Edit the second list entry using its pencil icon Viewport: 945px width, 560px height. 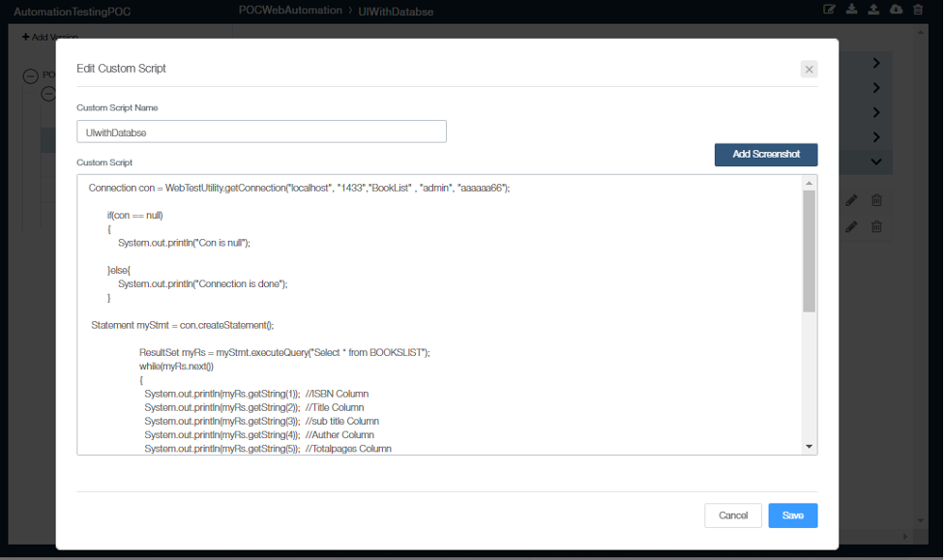(x=852, y=226)
